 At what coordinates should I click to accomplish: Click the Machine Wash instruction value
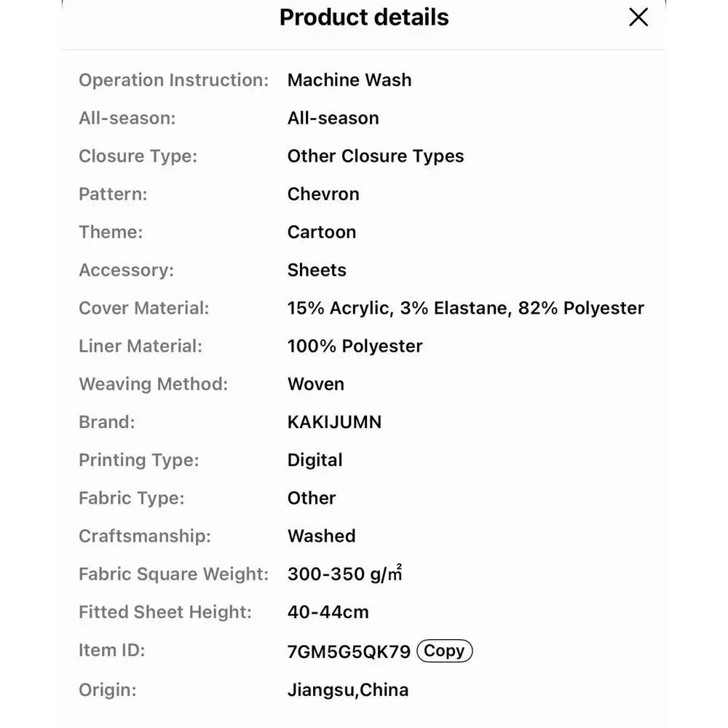tap(349, 80)
